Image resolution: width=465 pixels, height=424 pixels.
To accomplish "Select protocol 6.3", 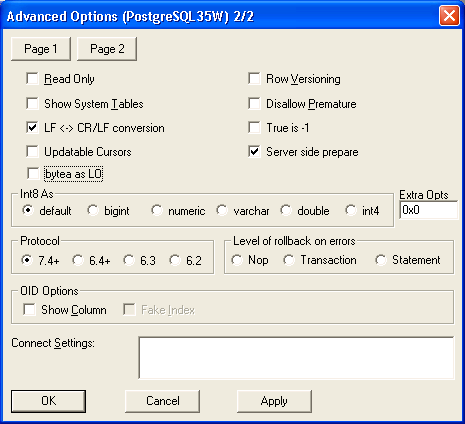I will [x=129, y=260].
